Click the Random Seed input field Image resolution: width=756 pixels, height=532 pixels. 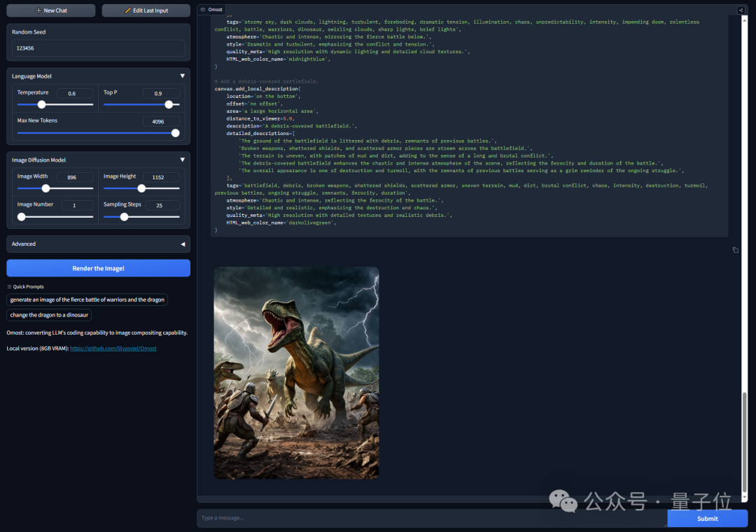[99, 48]
